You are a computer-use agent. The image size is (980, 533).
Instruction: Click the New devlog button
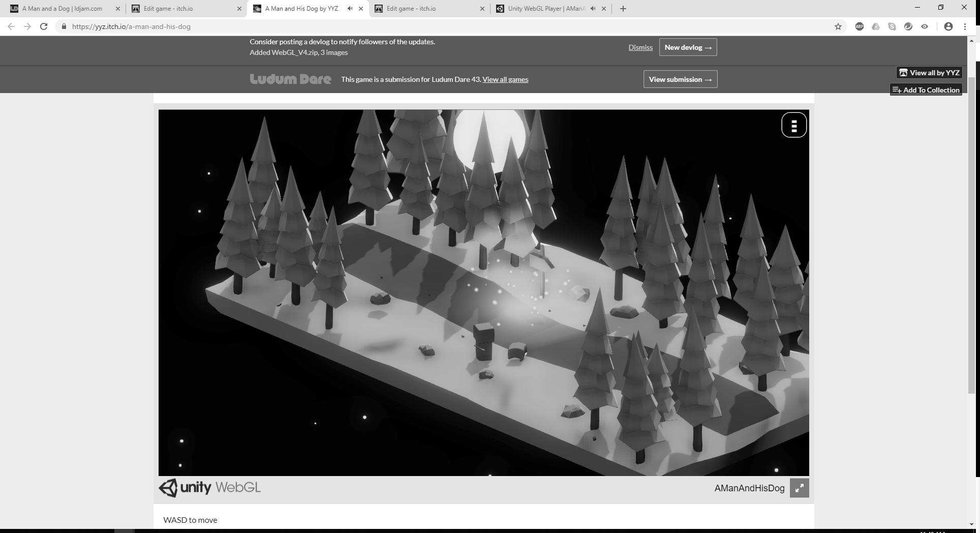point(688,47)
